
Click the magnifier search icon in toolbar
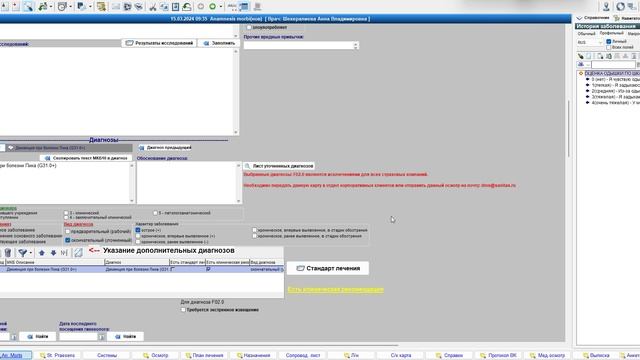28,7
